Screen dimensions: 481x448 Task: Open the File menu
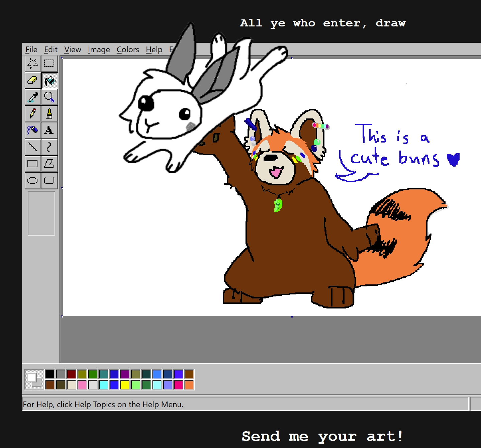pyautogui.click(x=31, y=50)
